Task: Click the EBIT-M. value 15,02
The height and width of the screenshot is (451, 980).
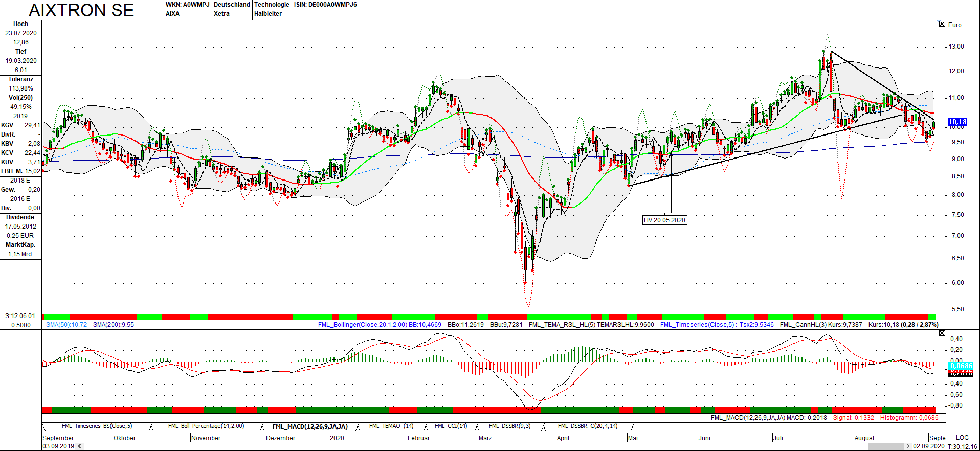Action: coord(32,171)
